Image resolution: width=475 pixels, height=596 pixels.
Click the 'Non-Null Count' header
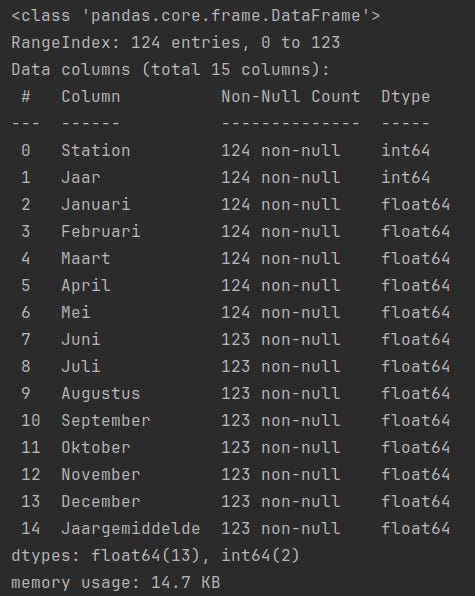pos(291,97)
